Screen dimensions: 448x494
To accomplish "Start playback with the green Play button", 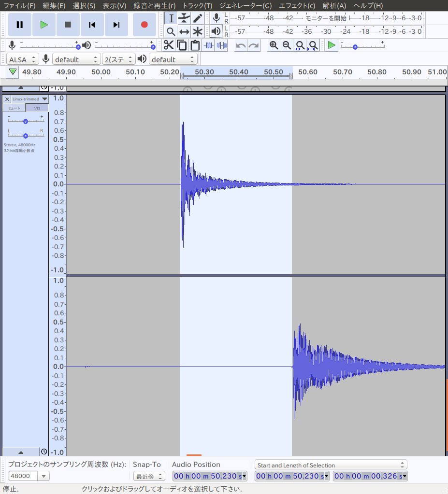I will (x=44, y=25).
